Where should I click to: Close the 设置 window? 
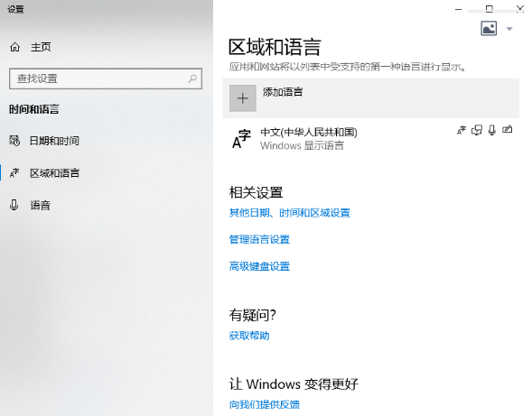(519, 9)
